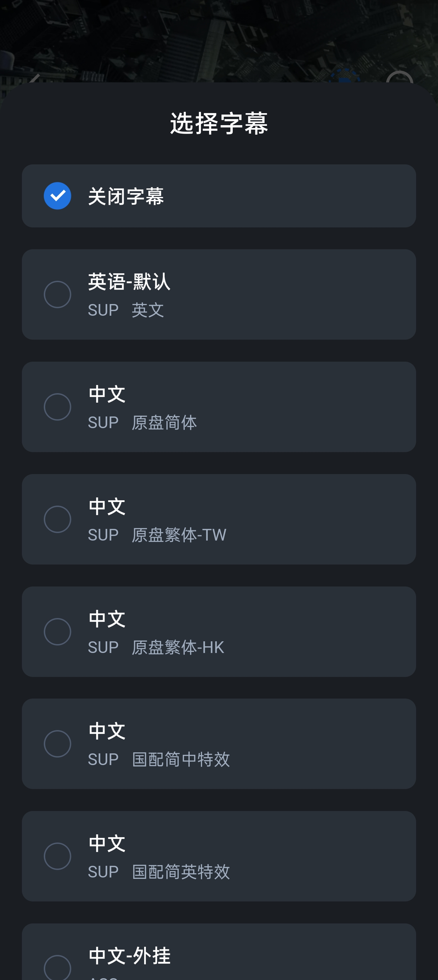This screenshot has width=438, height=980.
Task: Pick the 中文 SUP 国配简英特效 entry
Action: 219,856
